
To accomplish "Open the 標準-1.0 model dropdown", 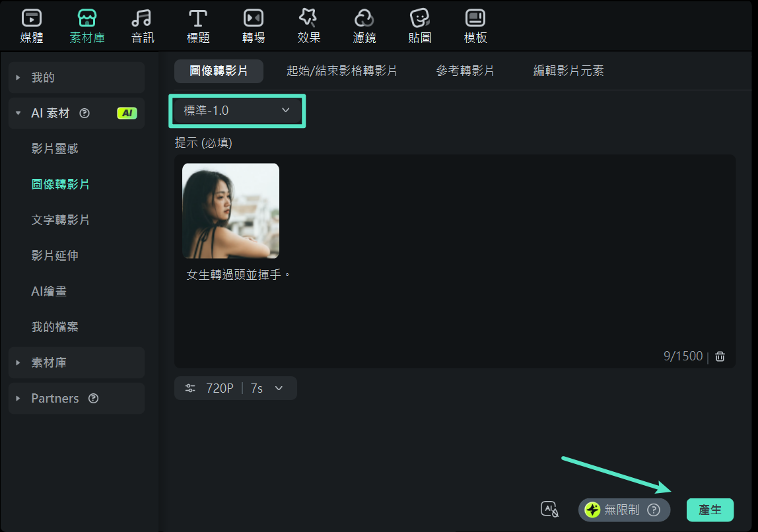I will pos(236,111).
